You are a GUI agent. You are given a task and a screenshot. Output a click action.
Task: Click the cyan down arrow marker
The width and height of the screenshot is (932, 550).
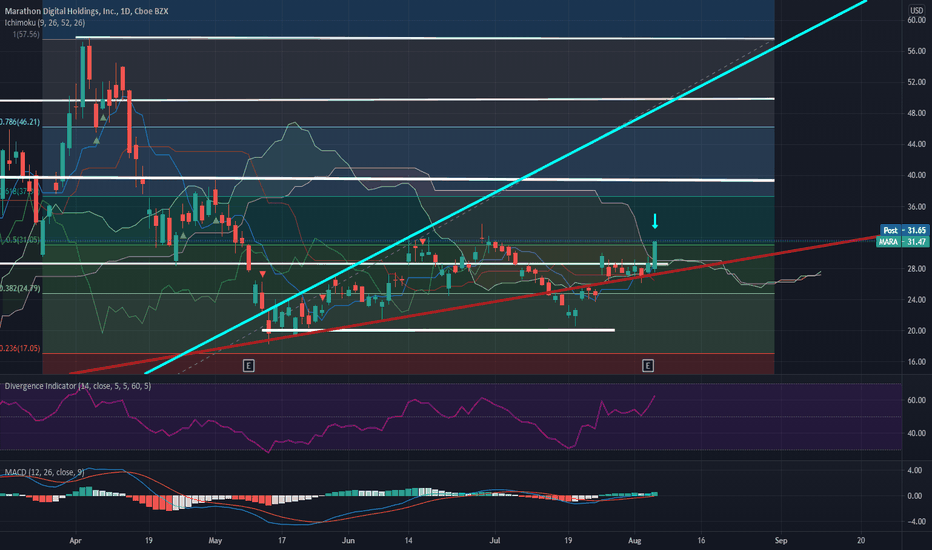point(655,221)
